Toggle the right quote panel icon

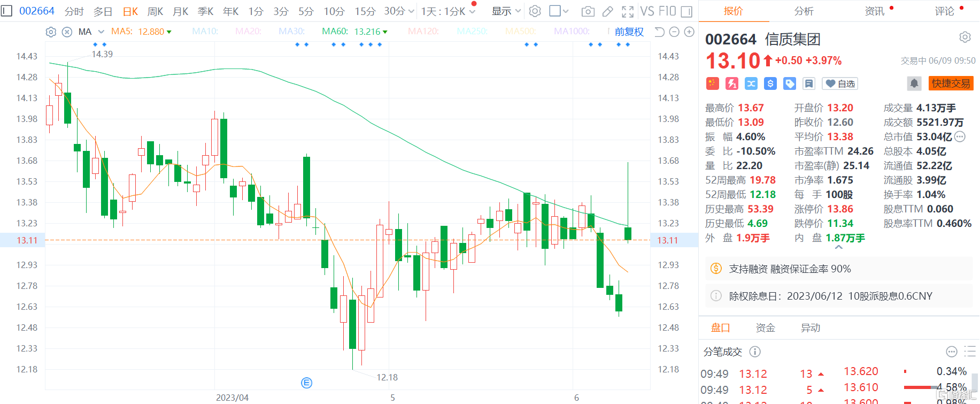687,11
